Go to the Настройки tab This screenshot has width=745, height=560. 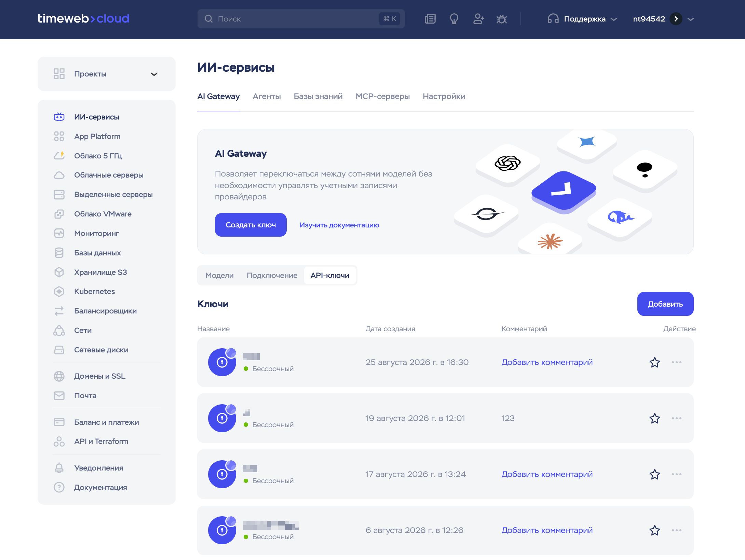[x=444, y=96]
